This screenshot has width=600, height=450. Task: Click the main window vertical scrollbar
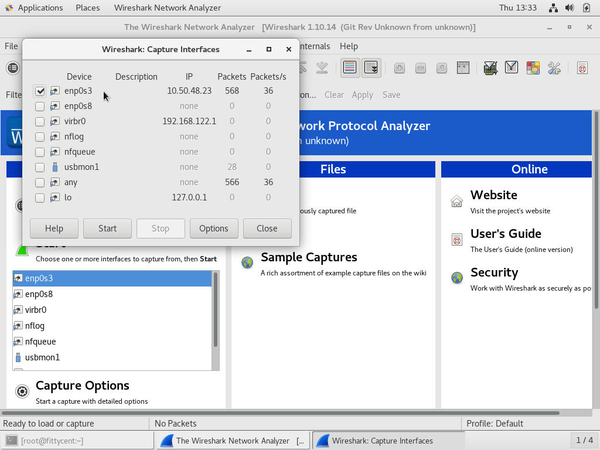(596, 210)
